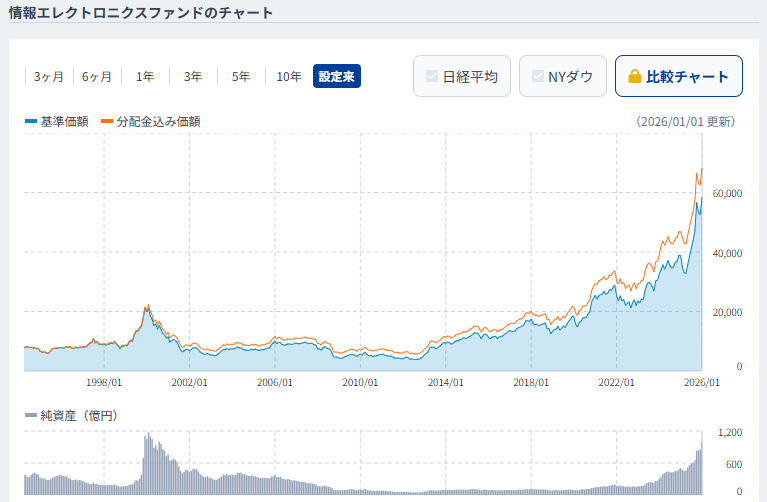Click the gray 純資産 legend marker
This screenshot has width=767, height=502.
tap(31, 415)
